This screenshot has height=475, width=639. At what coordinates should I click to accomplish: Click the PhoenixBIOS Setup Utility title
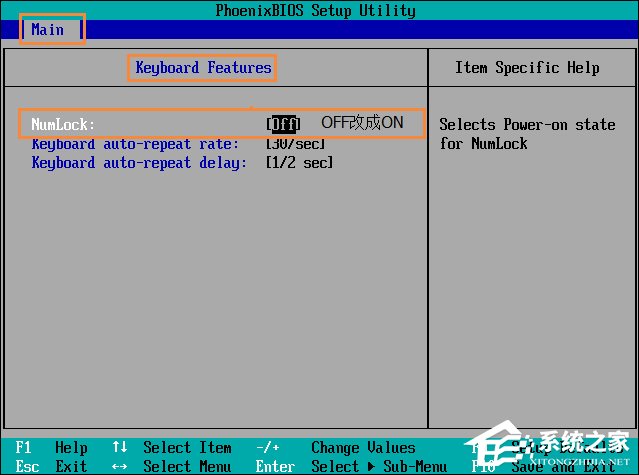(316, 11)
